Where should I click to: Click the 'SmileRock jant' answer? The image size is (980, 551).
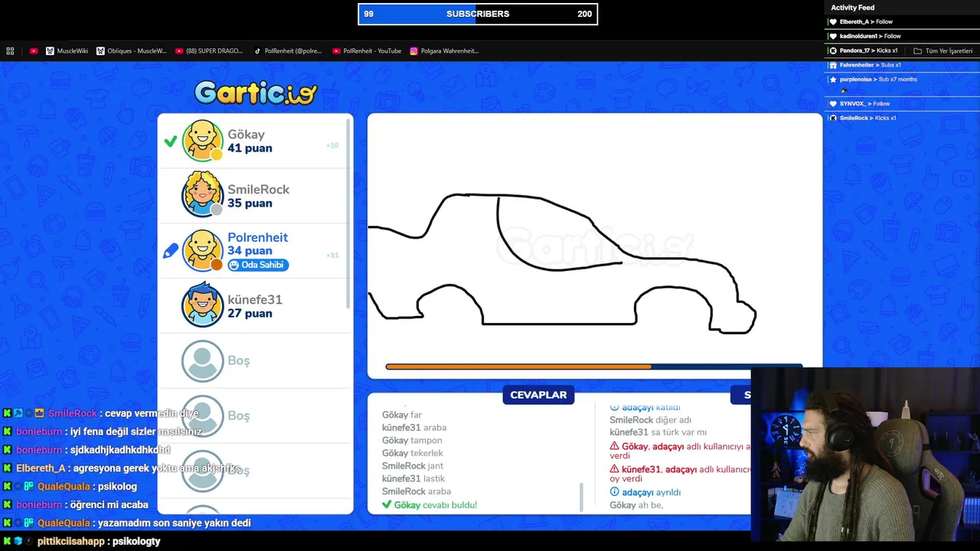pyautogui.click(x=413, y=466)
